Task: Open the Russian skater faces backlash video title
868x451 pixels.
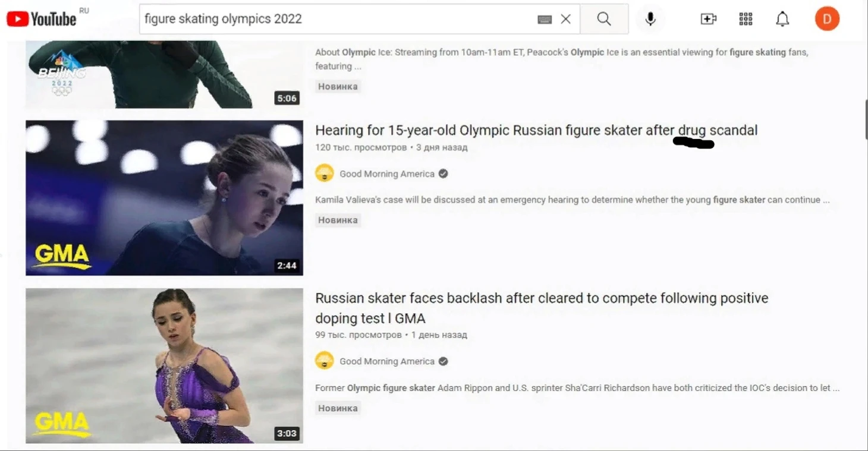Action: 542,308
